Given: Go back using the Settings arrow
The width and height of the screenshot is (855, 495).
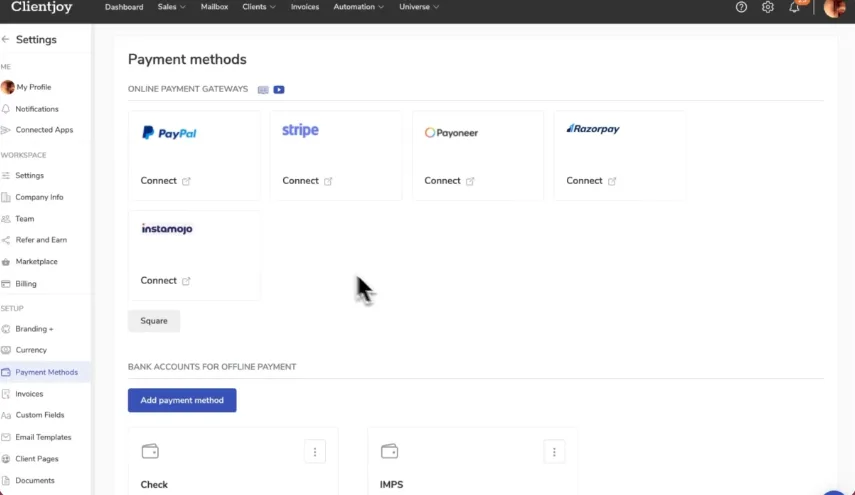Looking at the screenshot, I should [x=6, y=39].
